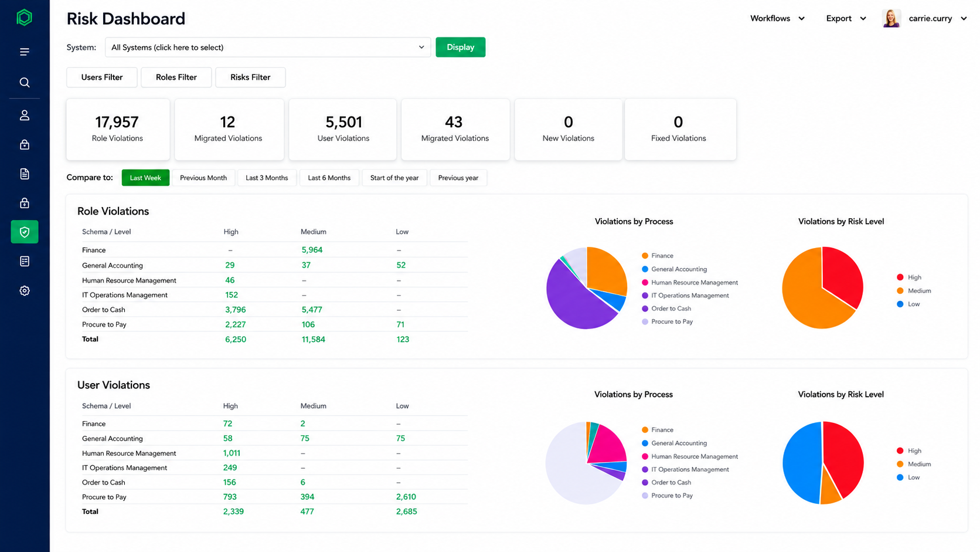Click Procure to Pay high value 2,227
This screenshot has height=552, width=980.
tap(236, 324)
